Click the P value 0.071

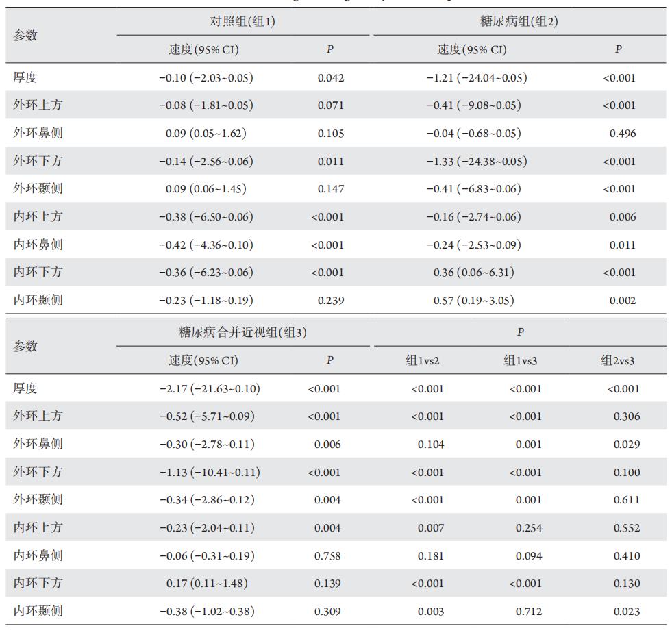331,105
